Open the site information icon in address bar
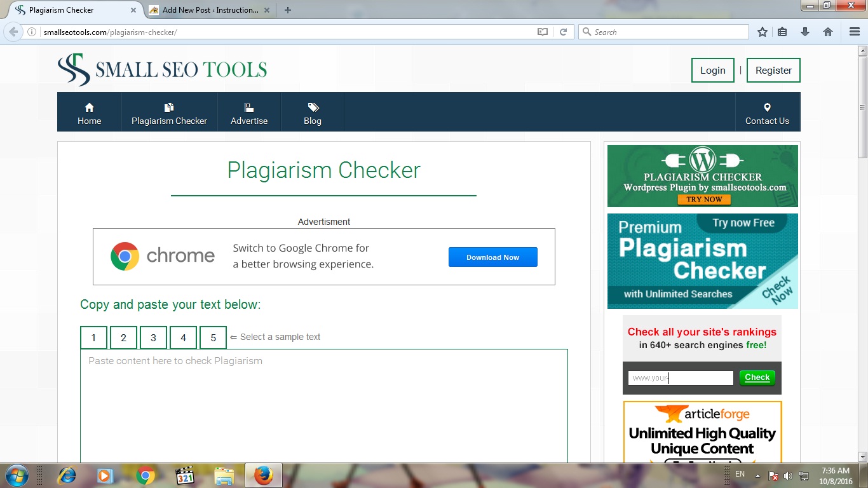 (x=32, y=32)
